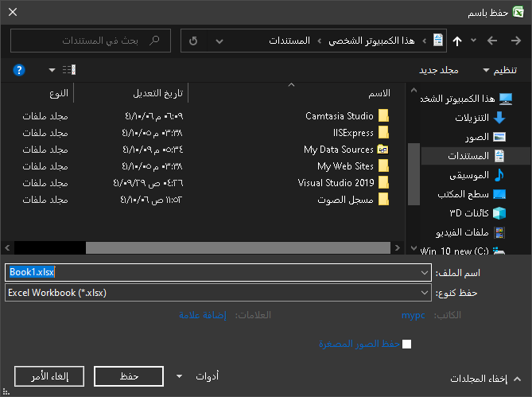Click the document icon in address bar
The height and width of the screenshot is (397, 532).
click(438, 41)
